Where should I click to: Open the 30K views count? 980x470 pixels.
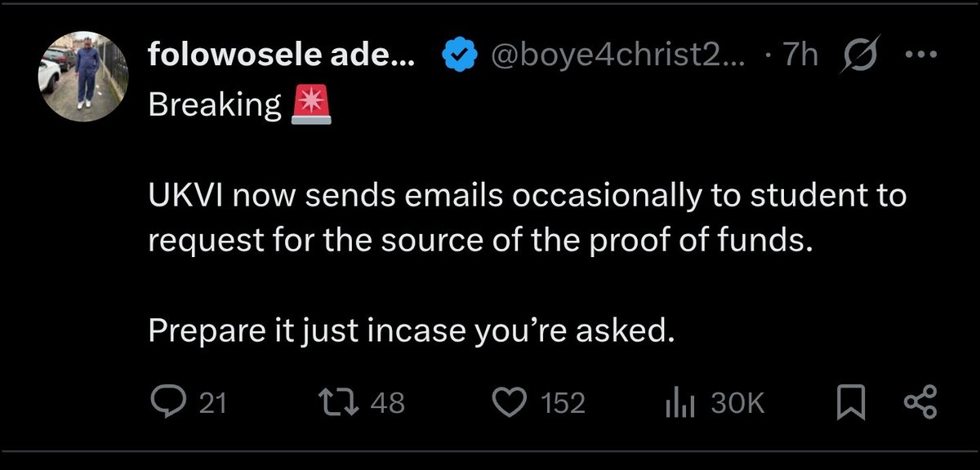tap(737, 403)
